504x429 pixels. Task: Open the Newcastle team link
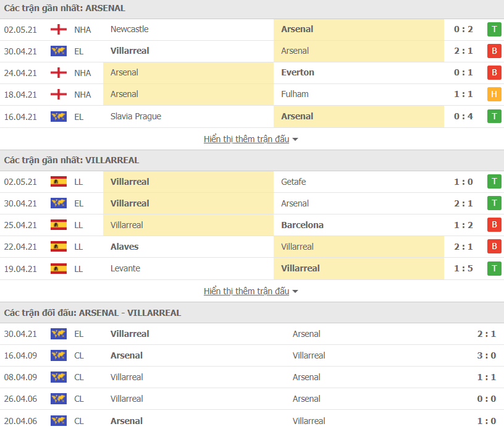tap(129, 29)
